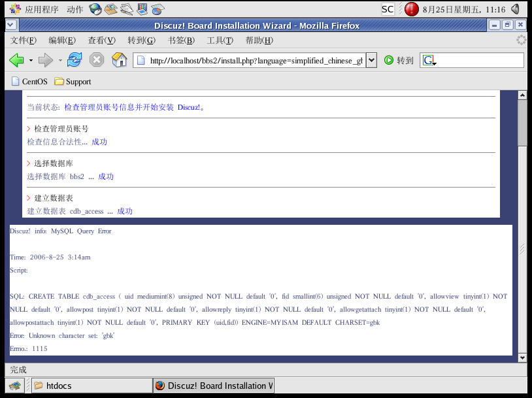The height and width of the screenshot is (398, 532).
Task: Click the Firefox throbber activity icon
Action: pos(521,40)
